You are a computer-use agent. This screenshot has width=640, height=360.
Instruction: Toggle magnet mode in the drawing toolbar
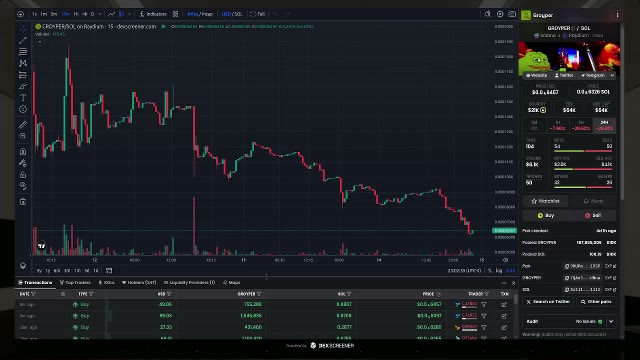click(x=23, y=151)
